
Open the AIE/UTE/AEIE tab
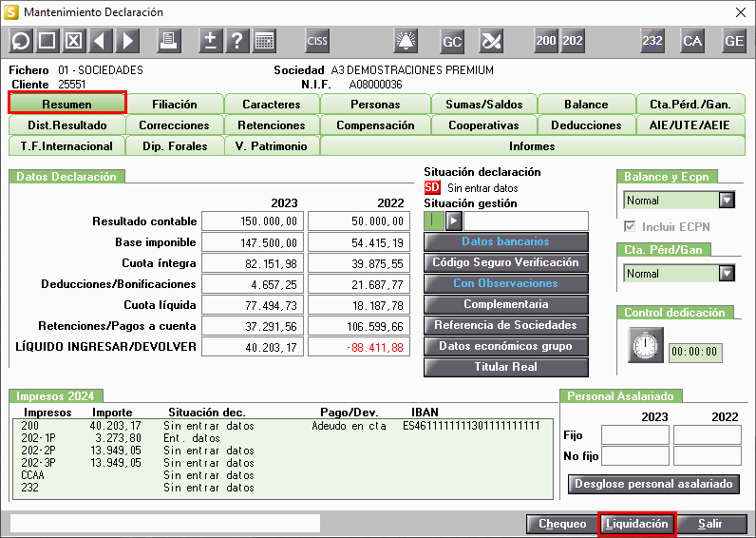(x=690, y=125)
